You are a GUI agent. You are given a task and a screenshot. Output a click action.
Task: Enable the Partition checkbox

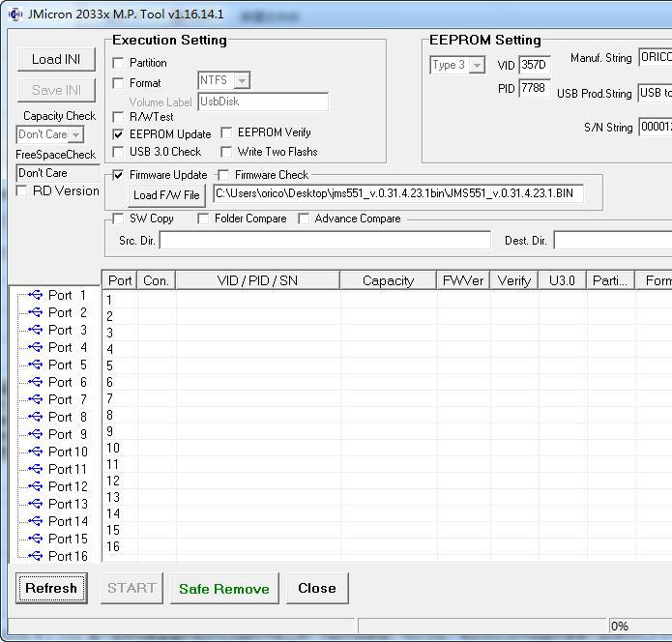(x=118, y=63)
